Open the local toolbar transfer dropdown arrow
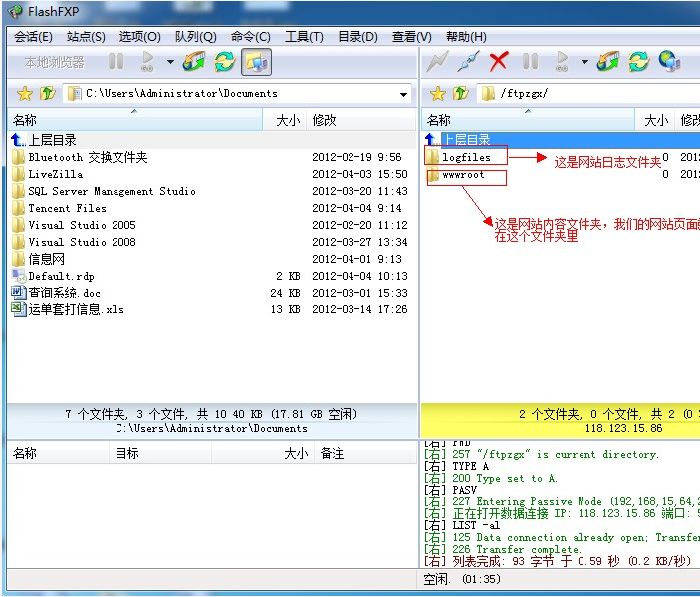This screenshot has height=597, width=700. pos(170,62)
